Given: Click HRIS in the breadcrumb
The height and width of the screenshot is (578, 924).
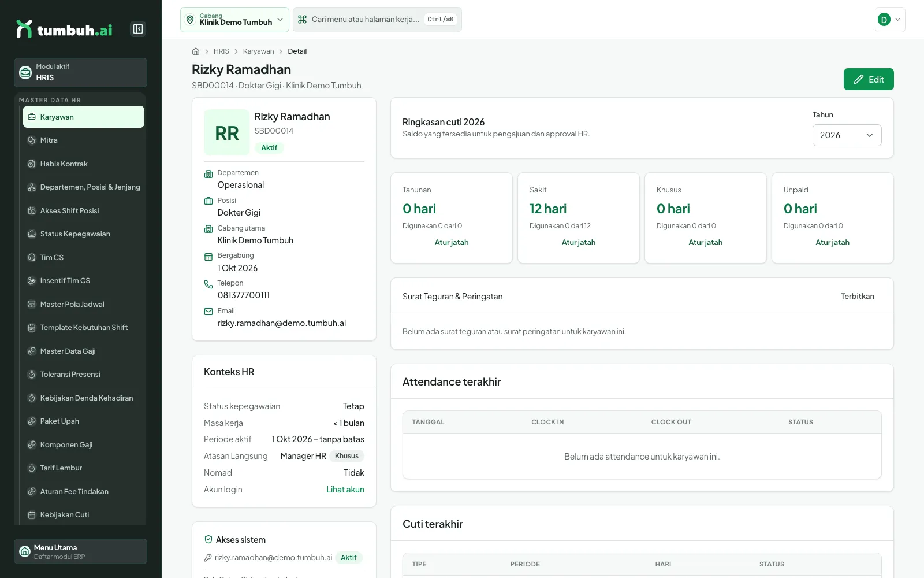Looking at the screenshot, I should coord(221,51).
